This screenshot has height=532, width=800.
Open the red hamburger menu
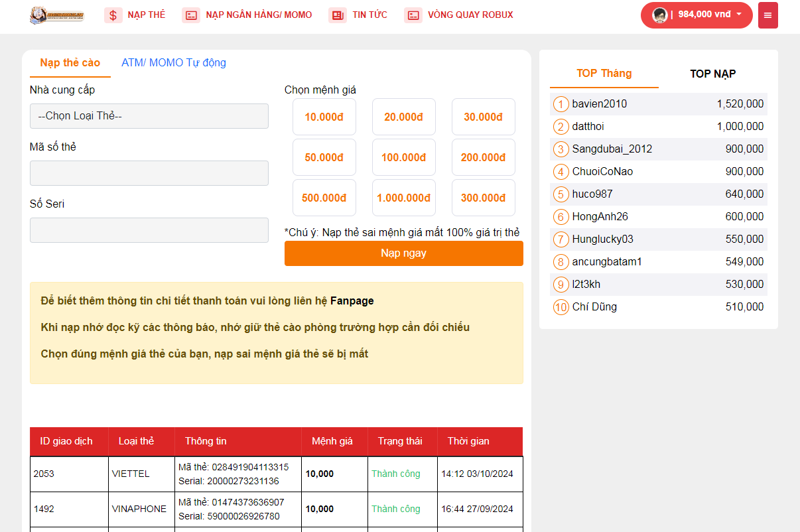pos(767,15)
